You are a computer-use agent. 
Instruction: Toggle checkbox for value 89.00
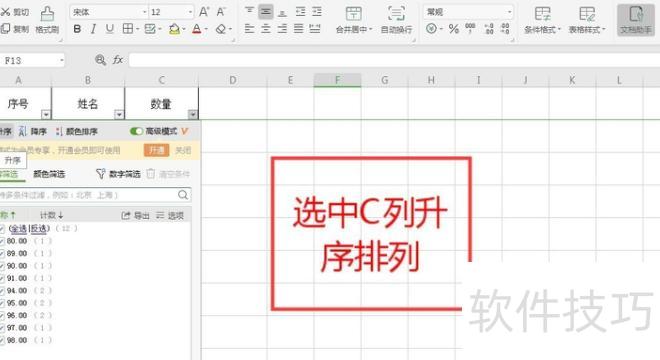coord(2,253)
